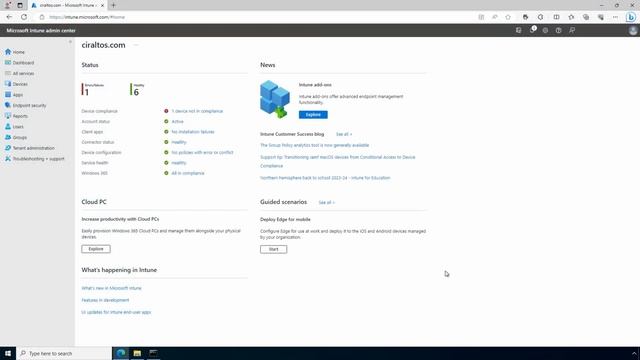Close the ciraltos.com browser tab
Image resolution: width=640 pixels, height=360 pixels.
[x=102, y=5]
